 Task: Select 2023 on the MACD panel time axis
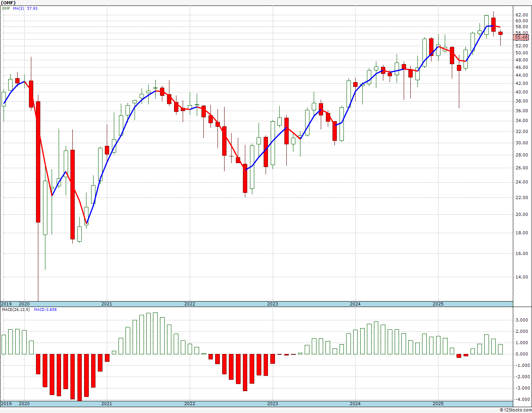273,404
